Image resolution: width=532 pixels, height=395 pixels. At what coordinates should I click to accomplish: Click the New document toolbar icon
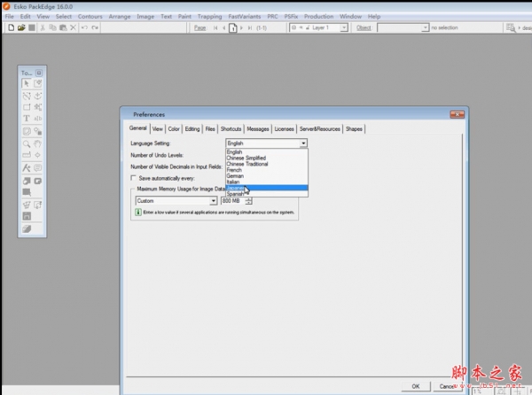9,27
